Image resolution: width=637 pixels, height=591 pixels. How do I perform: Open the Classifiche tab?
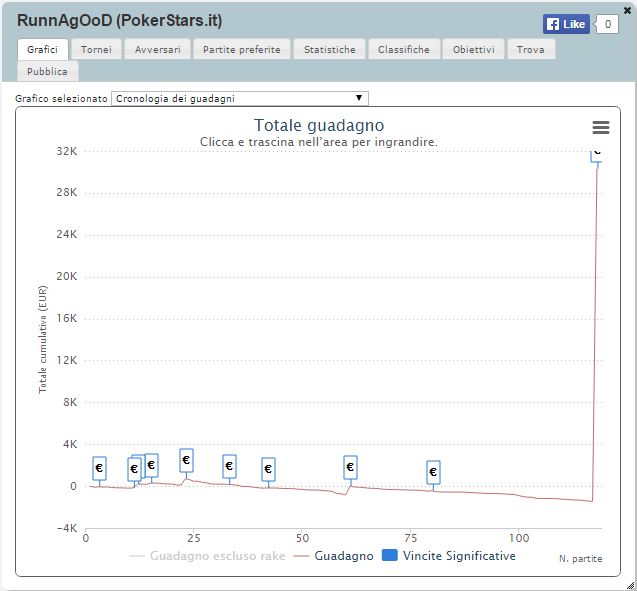[404, 49]
